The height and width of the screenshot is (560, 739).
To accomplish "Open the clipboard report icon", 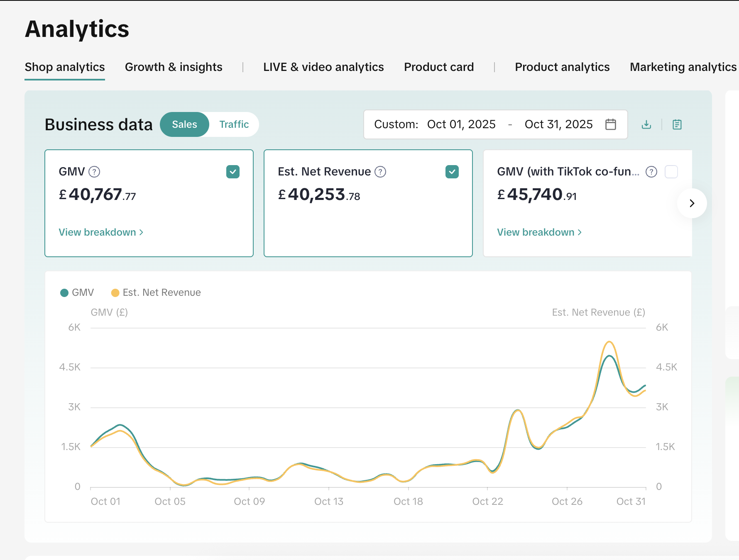I will (677, 124).
